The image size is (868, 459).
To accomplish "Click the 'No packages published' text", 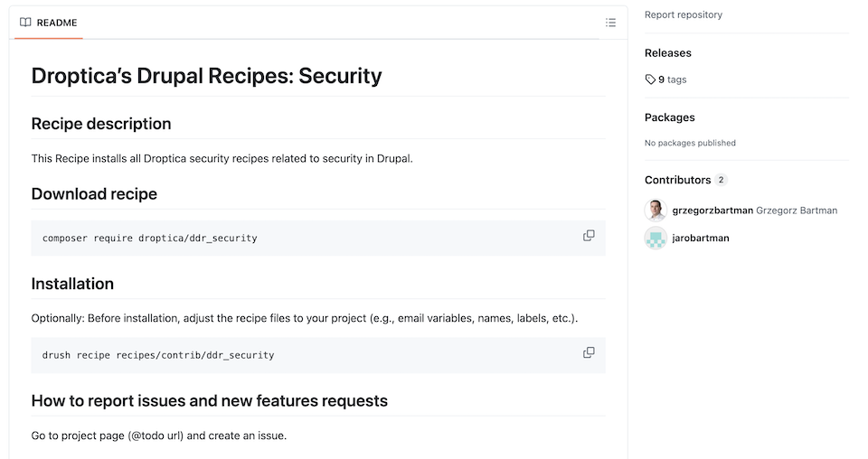I will coord(690,143).
